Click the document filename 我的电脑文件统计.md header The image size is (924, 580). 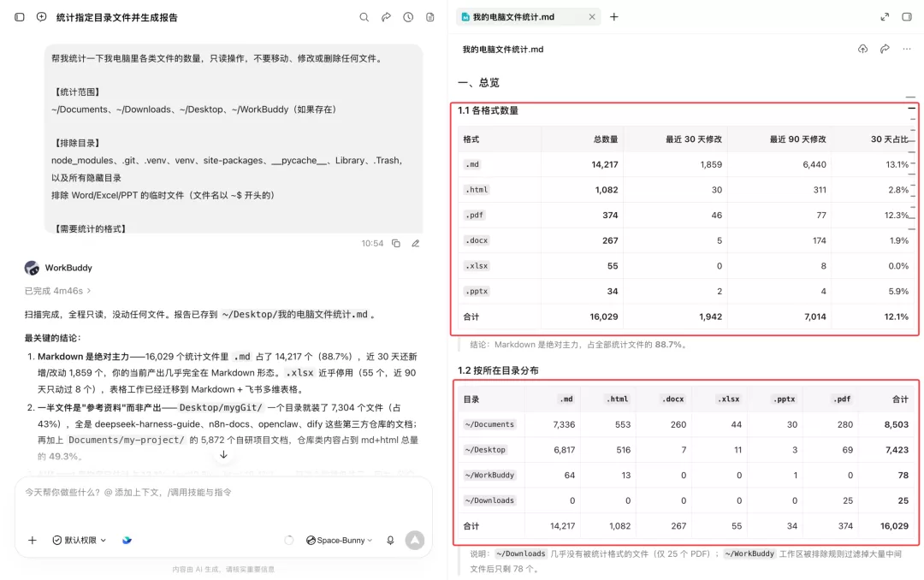point(503,50)
